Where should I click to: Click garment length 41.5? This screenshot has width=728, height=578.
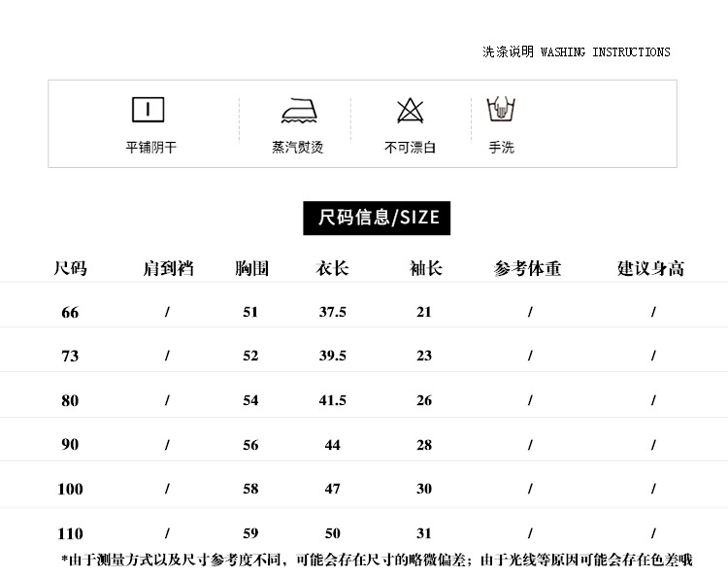point(332,400)
